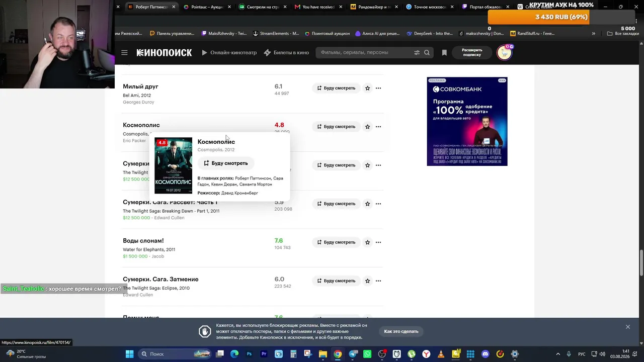
Task: Open more options for Воды слонам!
Action: tap(378, 242)
